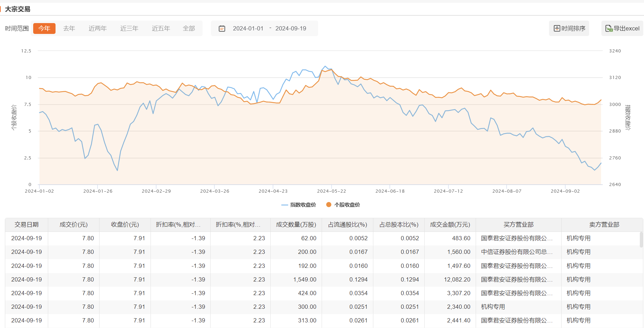
Task: Select the 今年 time range tab
Action: (44, 29)
